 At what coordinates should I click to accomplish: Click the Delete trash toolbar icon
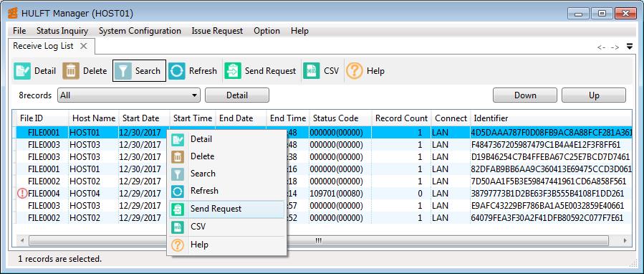pos(71,71)
